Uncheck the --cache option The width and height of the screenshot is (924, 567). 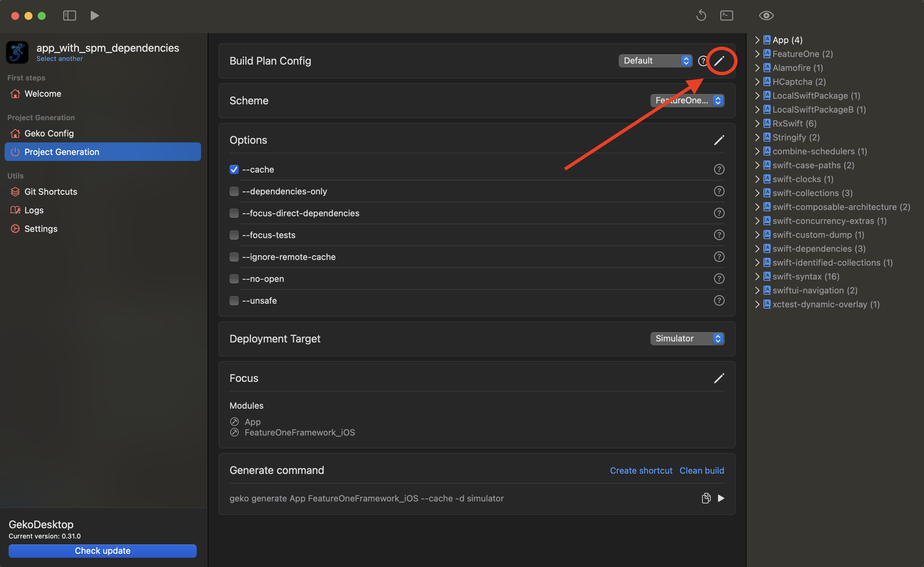[234, 170]
